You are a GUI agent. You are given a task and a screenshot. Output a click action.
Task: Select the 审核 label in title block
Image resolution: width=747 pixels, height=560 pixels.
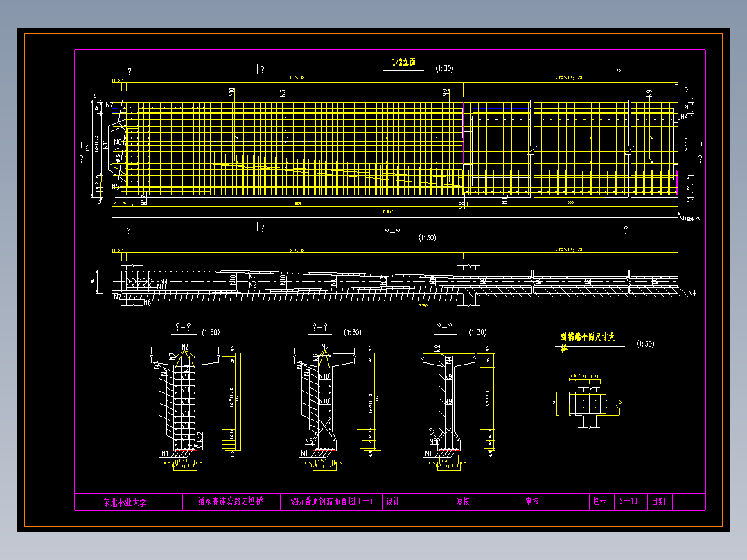click(532, 501)
